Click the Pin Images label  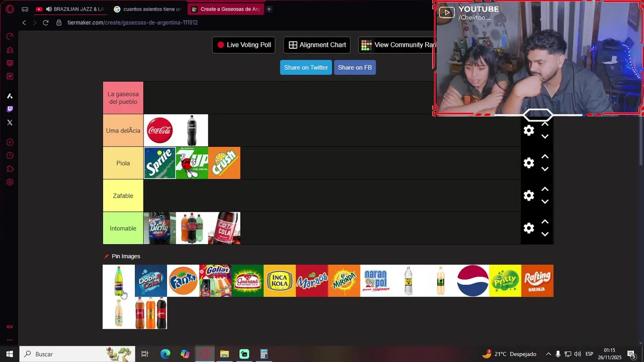126,256
